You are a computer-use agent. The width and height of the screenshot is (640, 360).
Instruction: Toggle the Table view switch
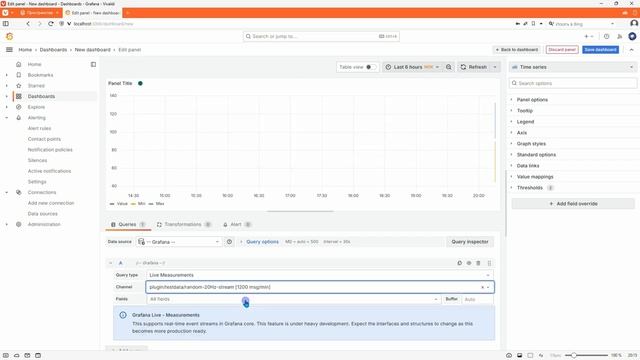[x=371, y=67]
